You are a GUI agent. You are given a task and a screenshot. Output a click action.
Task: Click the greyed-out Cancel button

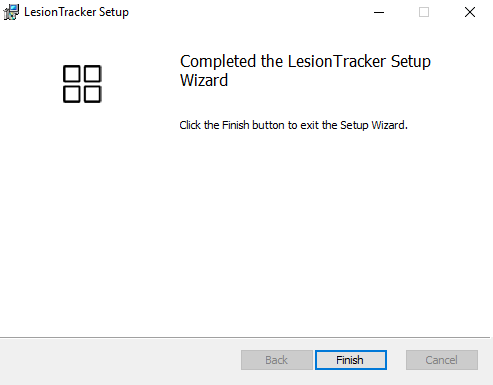[442, 360]
